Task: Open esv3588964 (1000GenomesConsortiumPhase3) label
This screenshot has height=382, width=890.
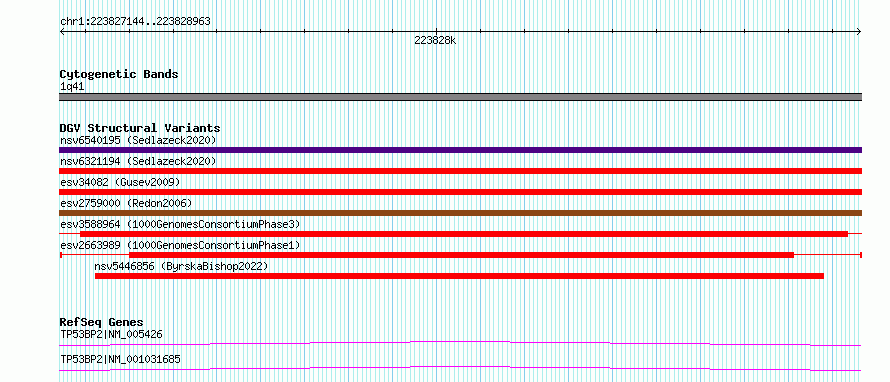Action: click(x=180, y=224)
